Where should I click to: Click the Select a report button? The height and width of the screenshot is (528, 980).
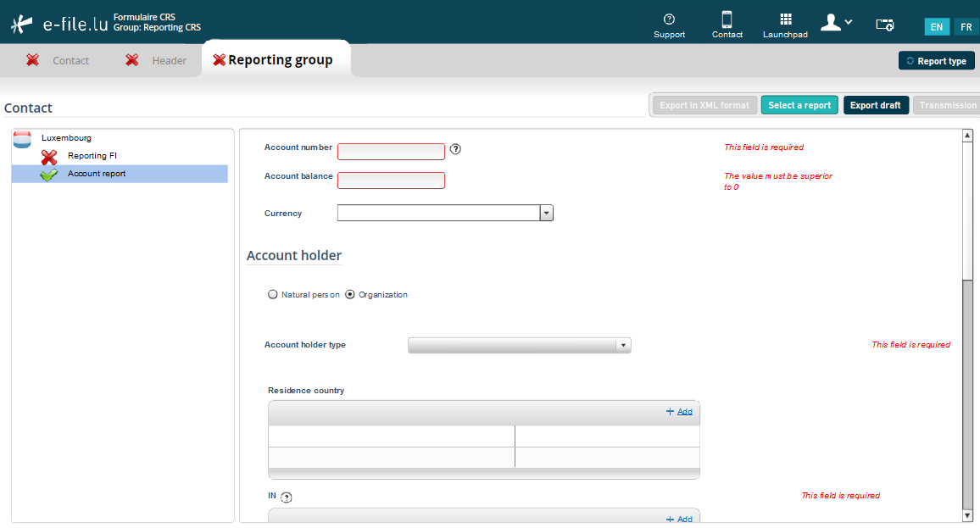pos(799,105)
